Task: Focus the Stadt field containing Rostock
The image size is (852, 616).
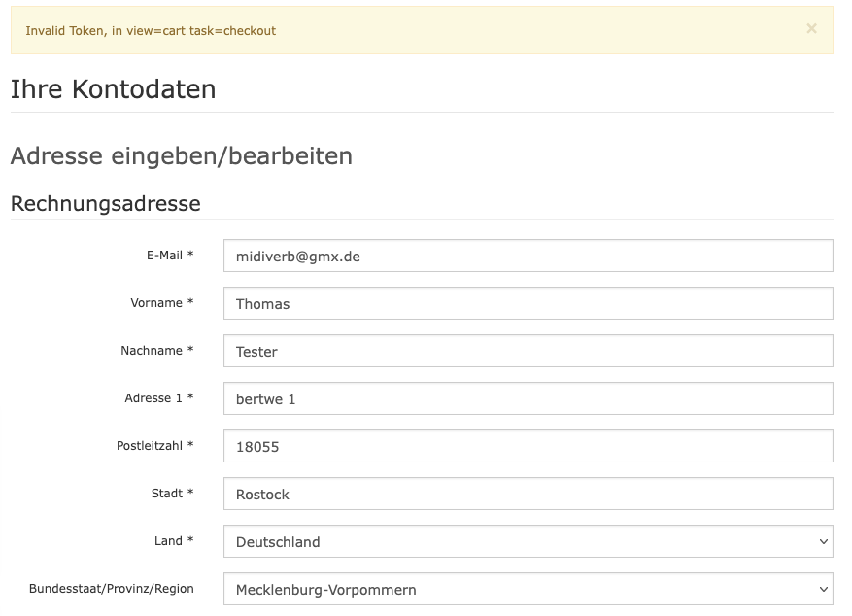Action: tap(528, 494)
